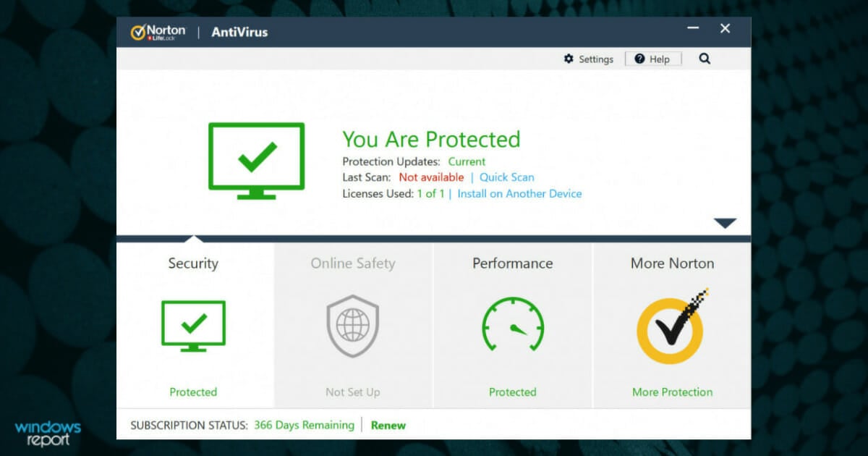The image size is (868, 456).
Task: Click the Help question-mark button
Action: point(653,59)
